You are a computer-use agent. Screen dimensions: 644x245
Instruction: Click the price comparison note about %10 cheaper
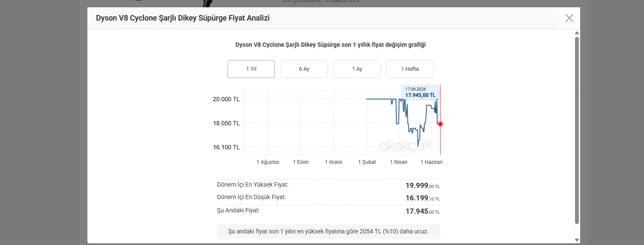(x=329, y=231)
